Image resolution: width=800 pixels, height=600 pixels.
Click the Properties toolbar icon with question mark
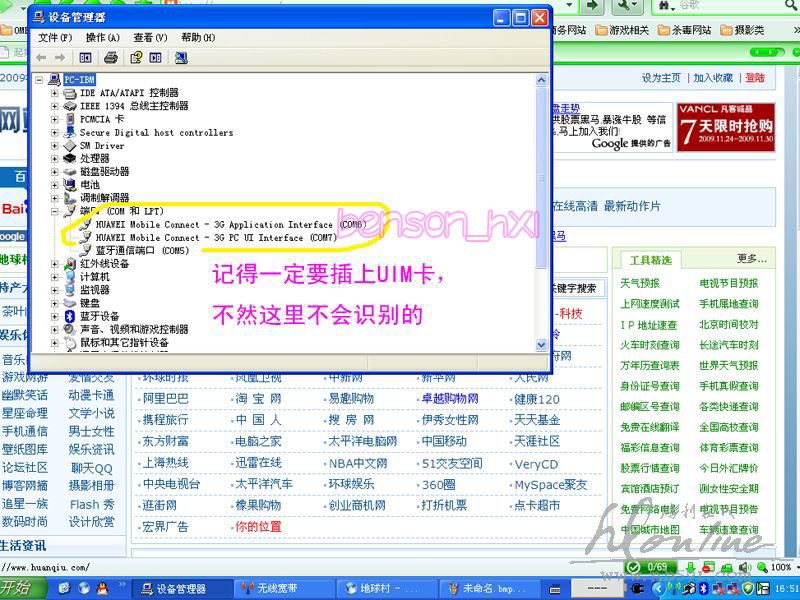[136, 58]
